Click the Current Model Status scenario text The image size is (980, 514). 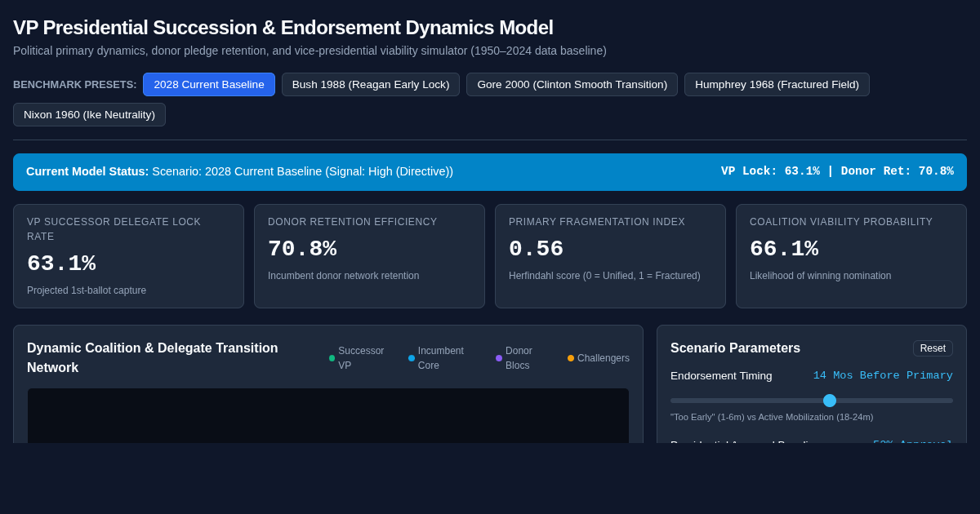pos(239,171)
